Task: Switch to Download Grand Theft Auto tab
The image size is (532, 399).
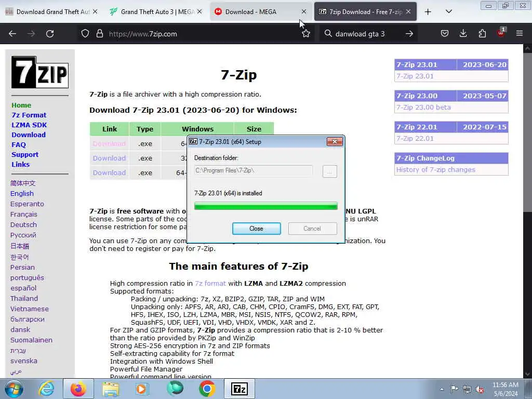Action: [x=52, y=12]
